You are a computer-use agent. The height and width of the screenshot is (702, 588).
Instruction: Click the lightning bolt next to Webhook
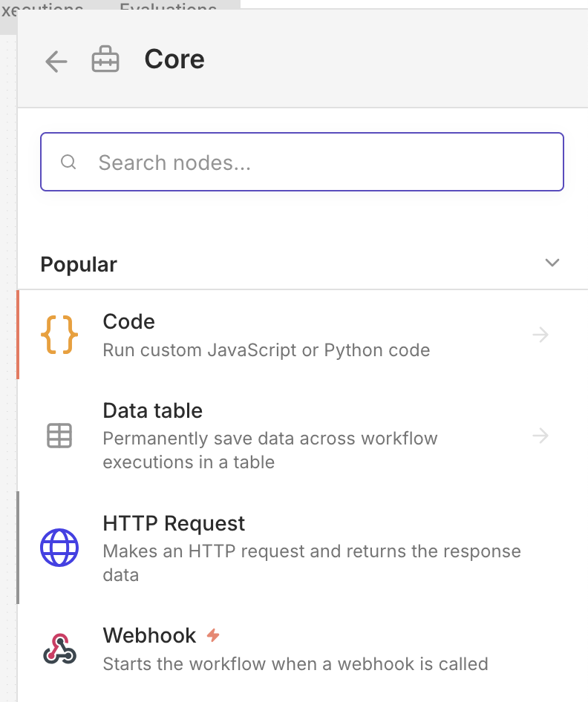click(x=213, y=634)
